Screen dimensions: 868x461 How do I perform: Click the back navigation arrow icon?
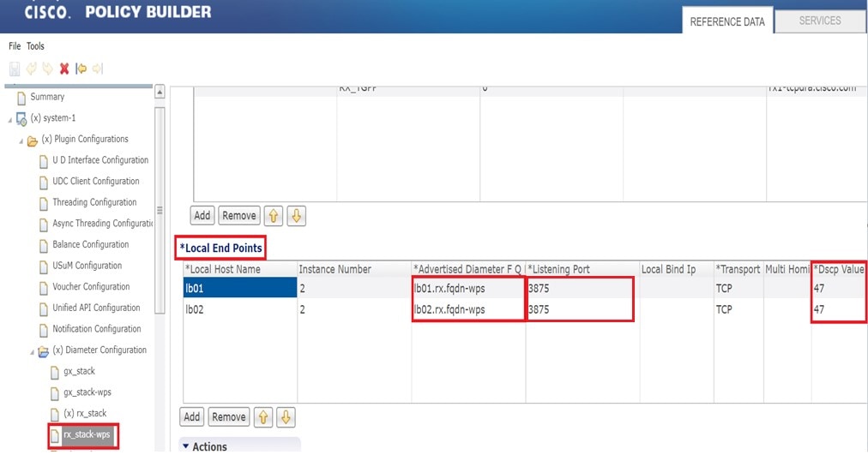(x=81, y=69)
